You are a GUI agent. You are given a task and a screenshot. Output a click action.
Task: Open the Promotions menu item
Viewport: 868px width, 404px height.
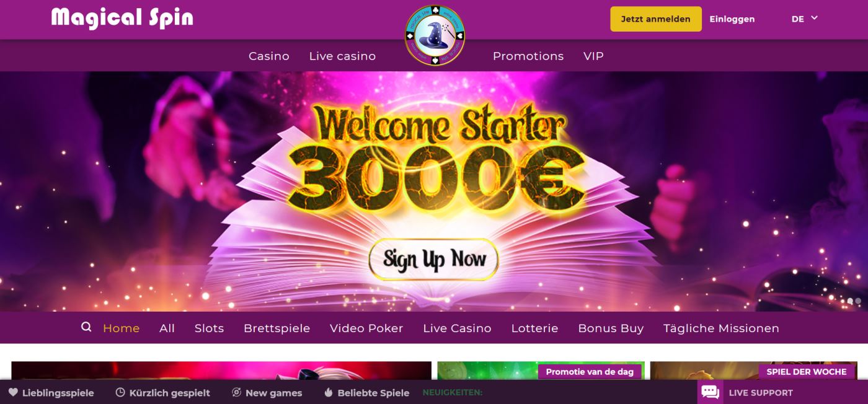(x=528, y=56)
